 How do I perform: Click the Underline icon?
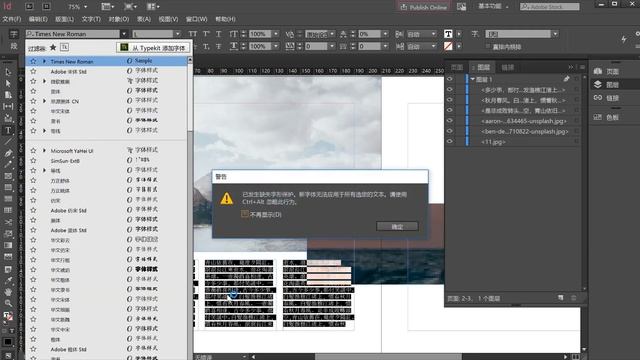(219, 34)
